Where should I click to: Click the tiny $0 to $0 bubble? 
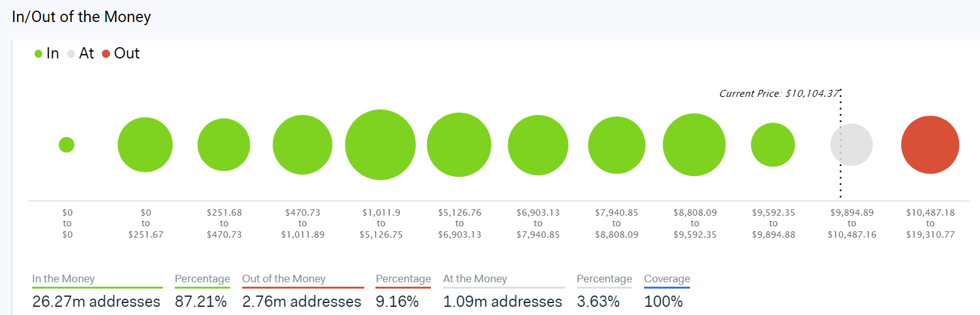coord(67,145)
